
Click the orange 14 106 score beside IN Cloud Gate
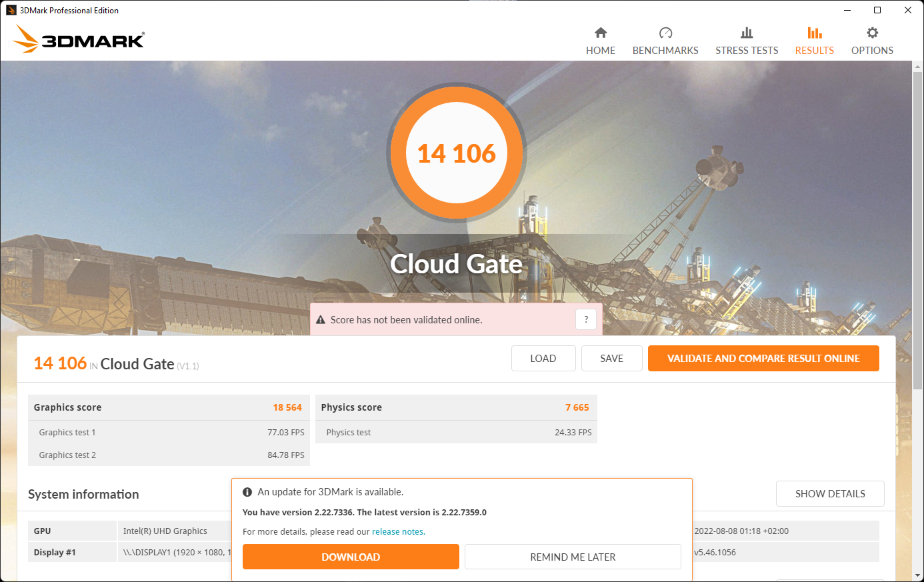click(60, 363)
